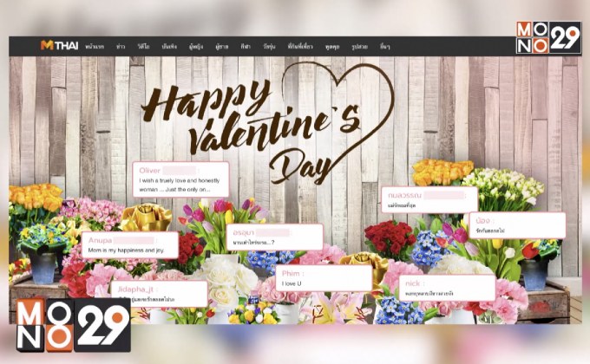
Task: Select the กีฬา sports menu item
Action: [246, 47]
